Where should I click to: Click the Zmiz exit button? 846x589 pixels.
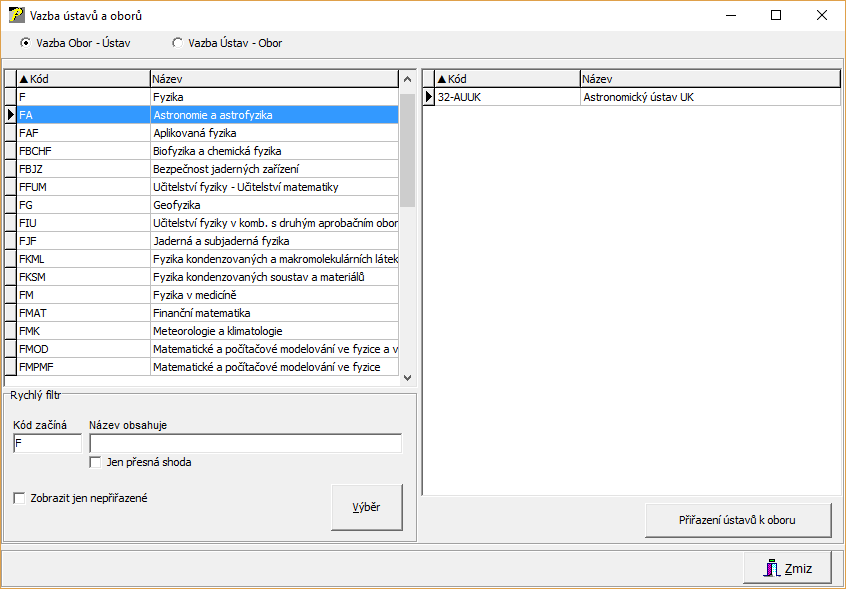(787, 568)
